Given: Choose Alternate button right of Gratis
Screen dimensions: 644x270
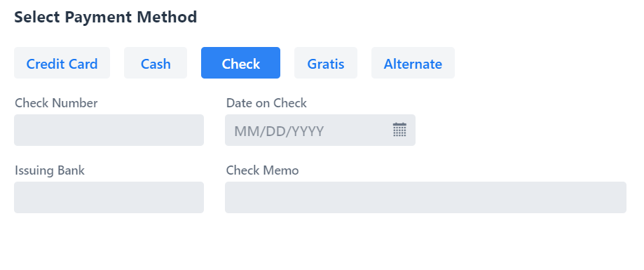Looking at the screenshot, I should (413, 63).
